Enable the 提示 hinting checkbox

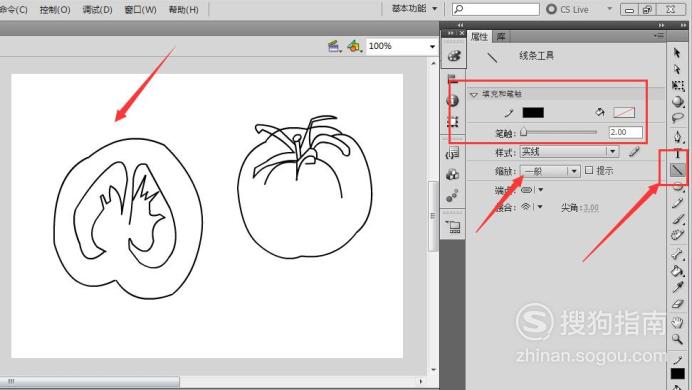(x=589, y=170)
